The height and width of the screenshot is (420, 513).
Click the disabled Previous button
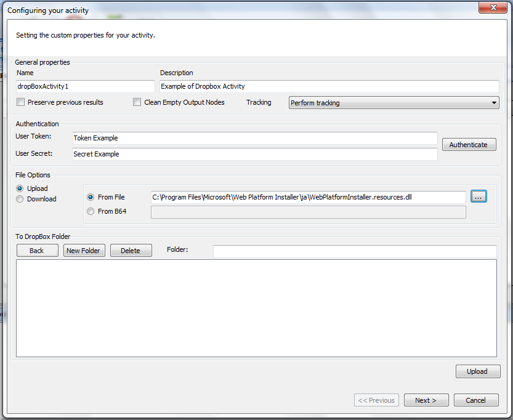click(376, 400)
